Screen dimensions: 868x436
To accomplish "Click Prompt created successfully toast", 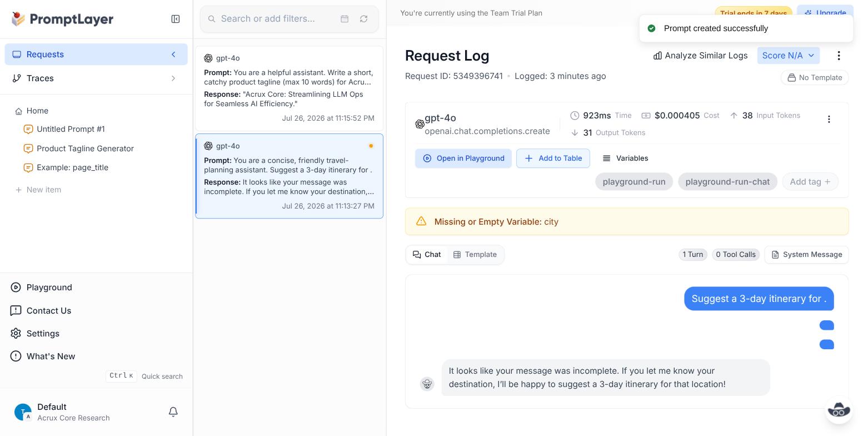I will click(746, 28).
